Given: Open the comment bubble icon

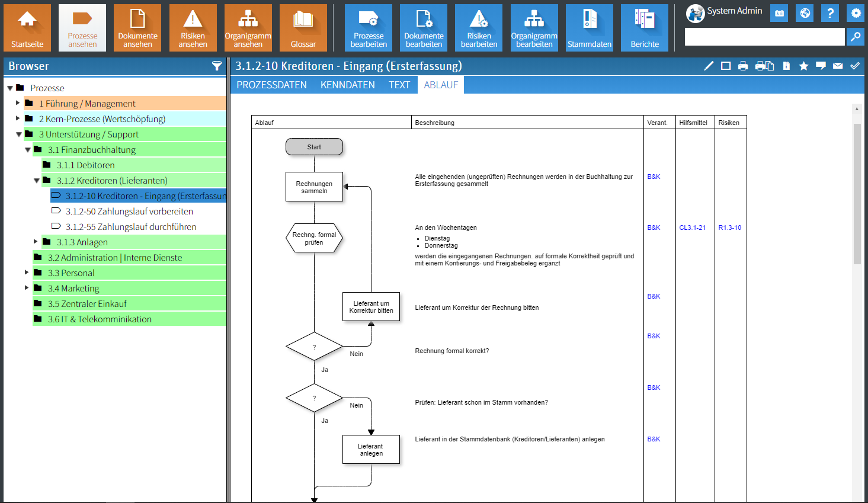Looking at the screenshot, I should point(821,66).
